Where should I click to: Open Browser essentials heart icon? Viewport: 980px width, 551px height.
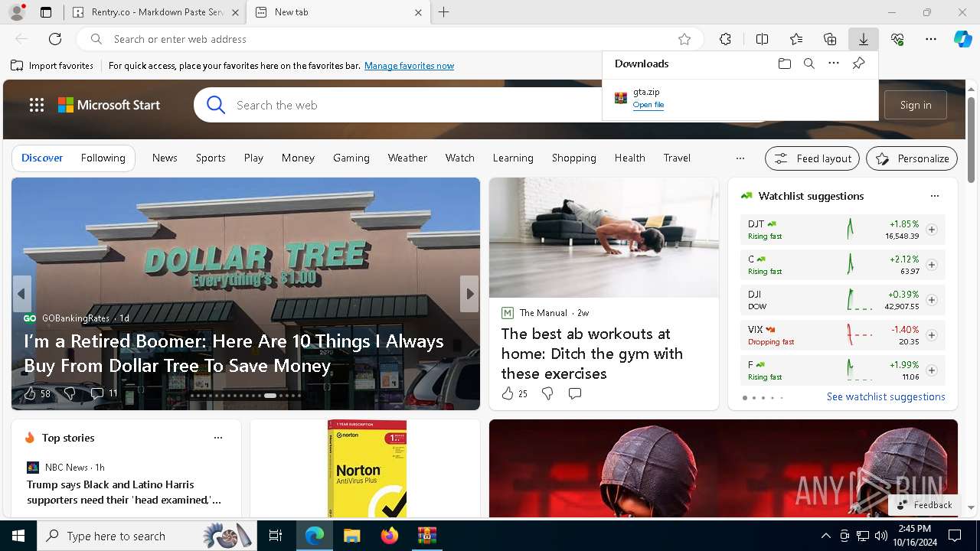[897, 39]
